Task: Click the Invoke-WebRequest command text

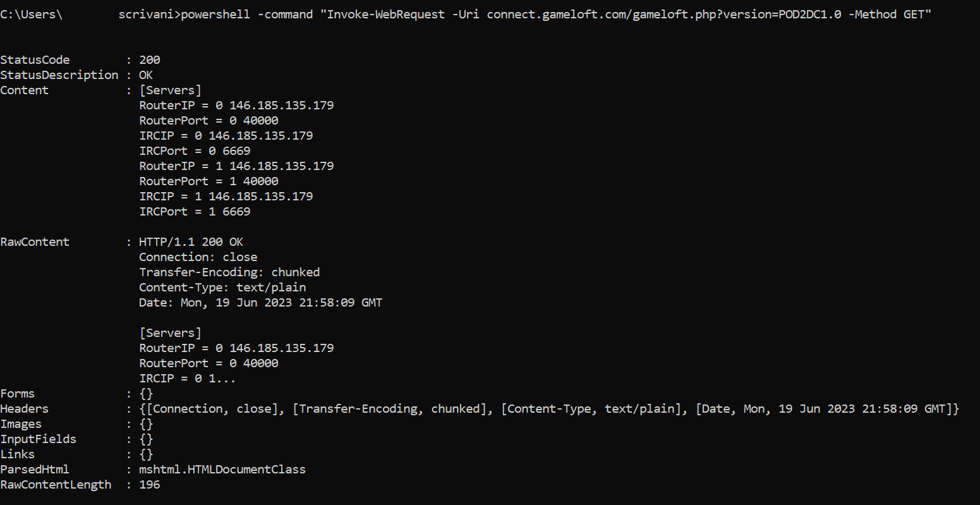Action: point(385,15)
